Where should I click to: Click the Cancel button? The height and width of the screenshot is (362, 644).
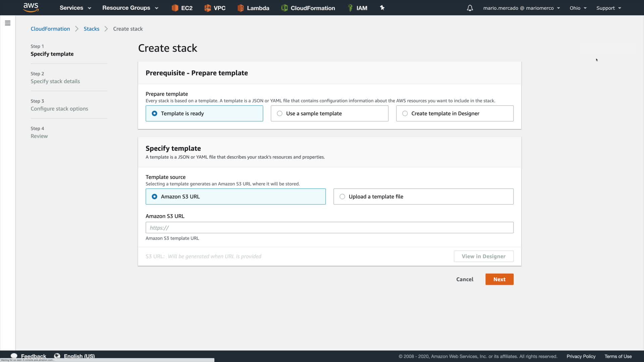pyautogui.click(x=465, y=280)
